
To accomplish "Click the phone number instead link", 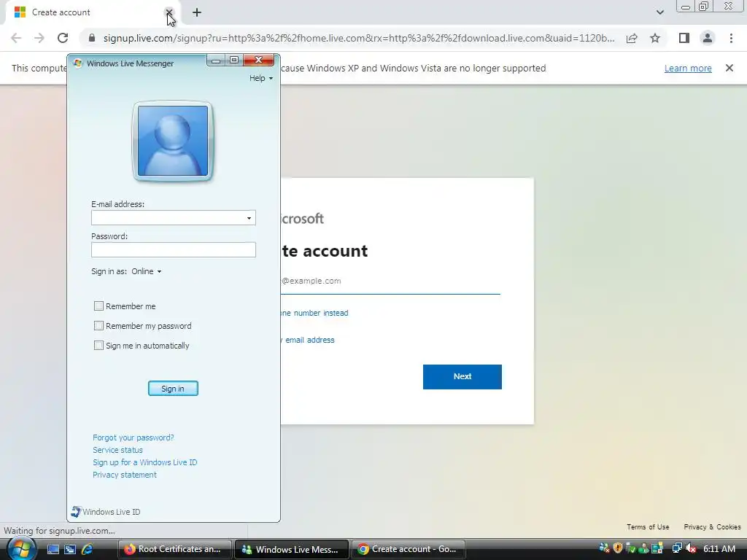I will coord(314,313).
